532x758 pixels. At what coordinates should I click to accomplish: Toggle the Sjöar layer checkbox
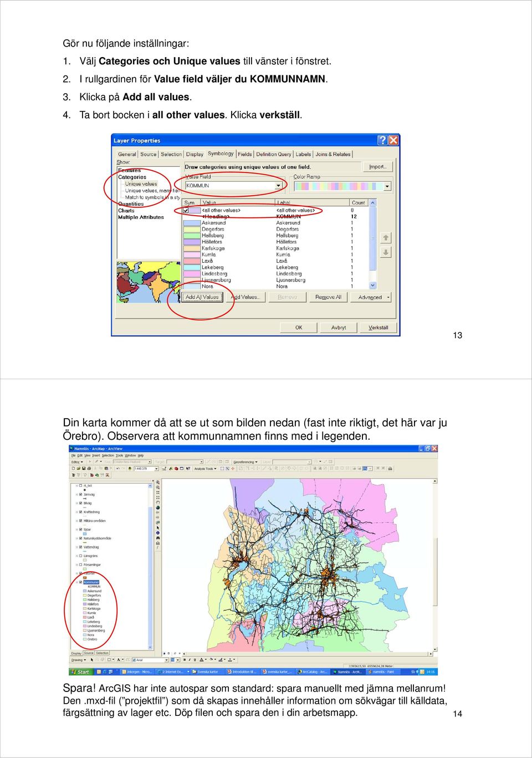tap(81, 530)
